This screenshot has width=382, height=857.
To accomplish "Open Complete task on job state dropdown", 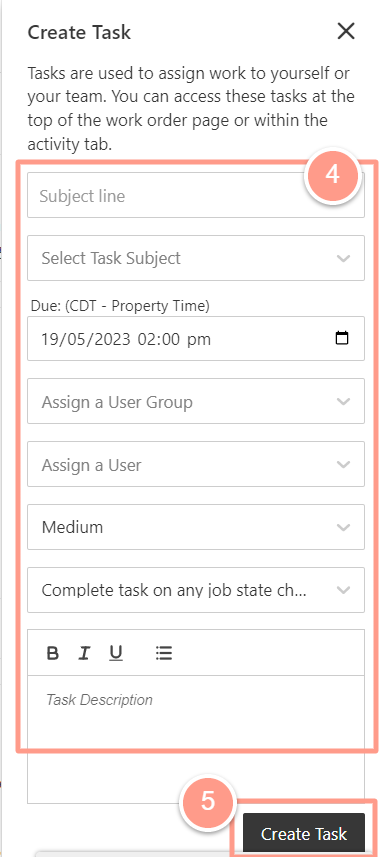I will point(196,590).
